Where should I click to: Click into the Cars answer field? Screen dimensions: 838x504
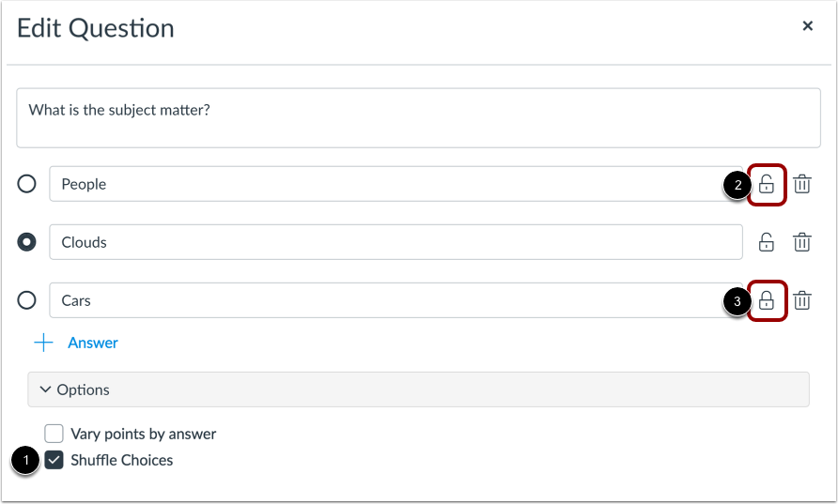click(x=376, y=300)
